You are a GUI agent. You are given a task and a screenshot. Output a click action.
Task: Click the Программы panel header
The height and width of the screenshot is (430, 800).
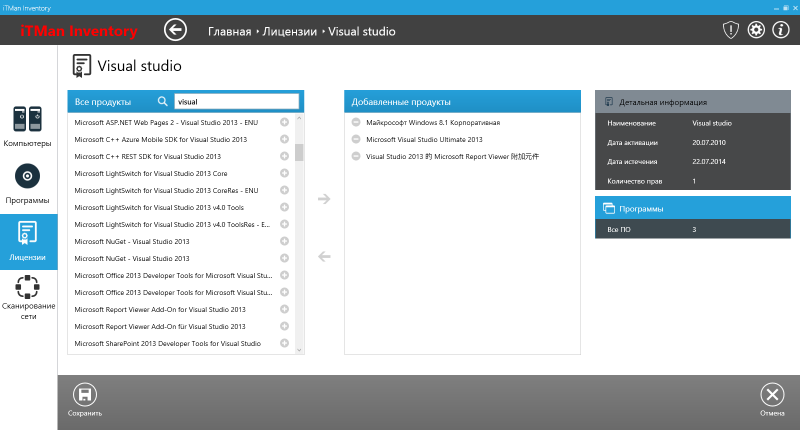click(x=693, y=208)
